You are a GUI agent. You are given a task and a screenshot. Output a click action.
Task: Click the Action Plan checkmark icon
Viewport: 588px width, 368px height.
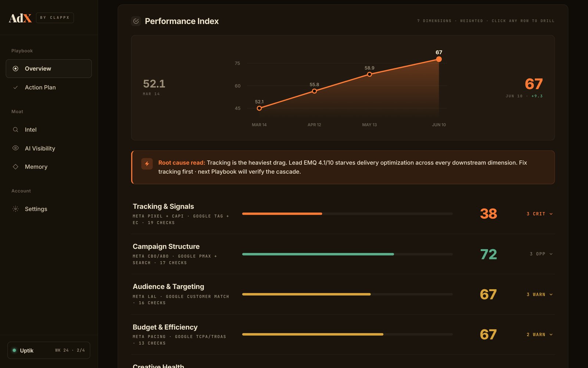(15, 87)
